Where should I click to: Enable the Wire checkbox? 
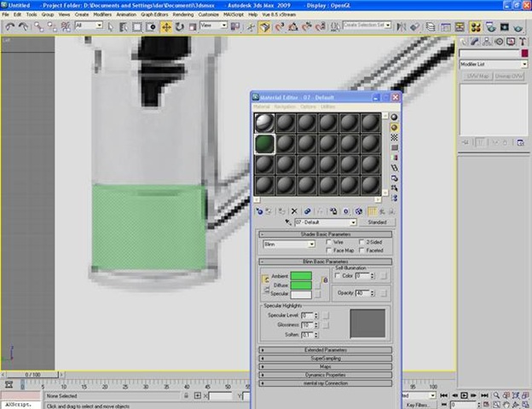330,242
